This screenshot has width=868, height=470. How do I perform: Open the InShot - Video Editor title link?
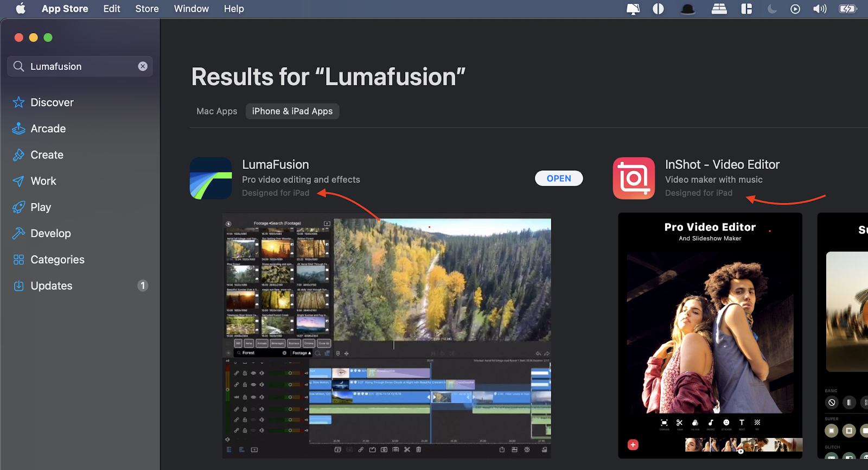[x=723, y=164]
